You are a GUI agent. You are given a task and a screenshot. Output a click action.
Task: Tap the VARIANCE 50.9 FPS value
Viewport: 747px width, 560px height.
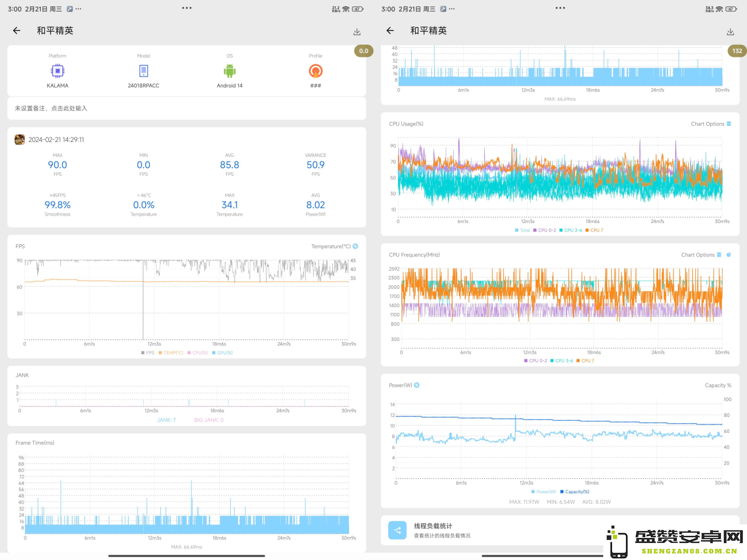click(316, 165)
